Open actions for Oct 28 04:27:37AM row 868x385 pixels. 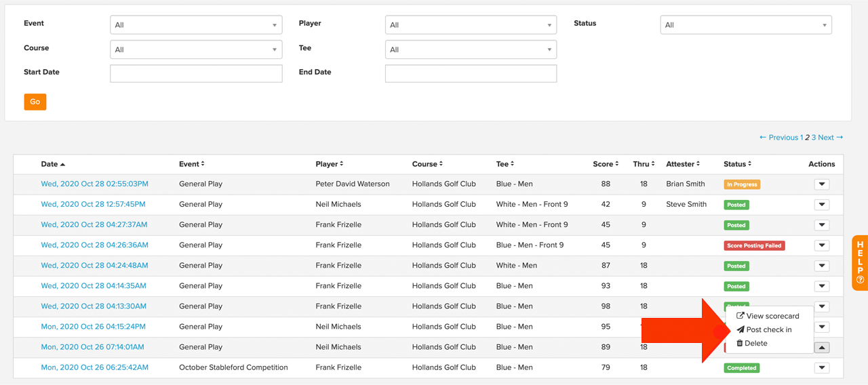point(822,225)
